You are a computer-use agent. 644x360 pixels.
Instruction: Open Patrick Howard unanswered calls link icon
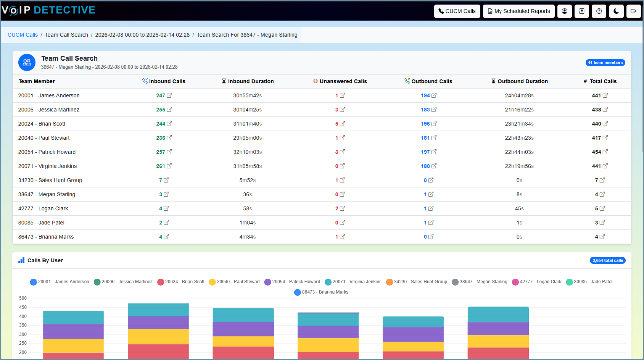point(342,152)
